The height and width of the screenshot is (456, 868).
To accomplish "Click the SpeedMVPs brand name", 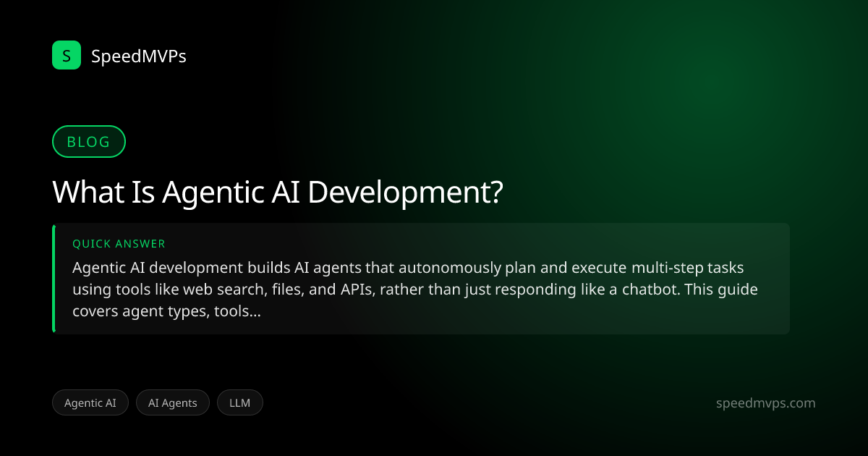I will (x=139, y=56).
